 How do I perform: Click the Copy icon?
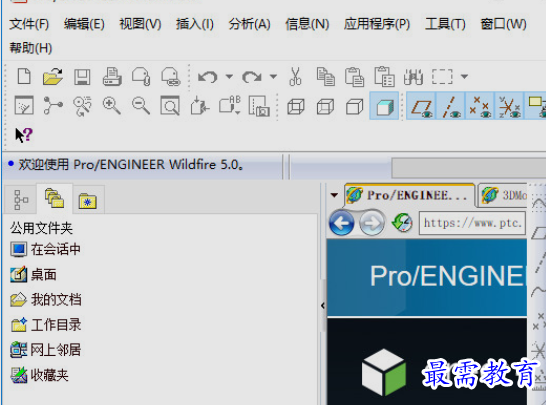[326, 77]
